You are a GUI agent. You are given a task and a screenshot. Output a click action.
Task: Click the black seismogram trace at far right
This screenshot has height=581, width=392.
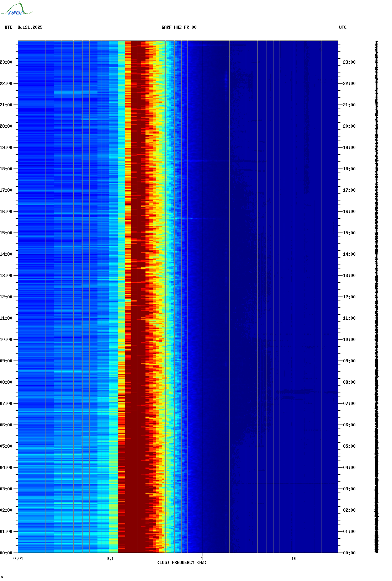pos(376,297)
